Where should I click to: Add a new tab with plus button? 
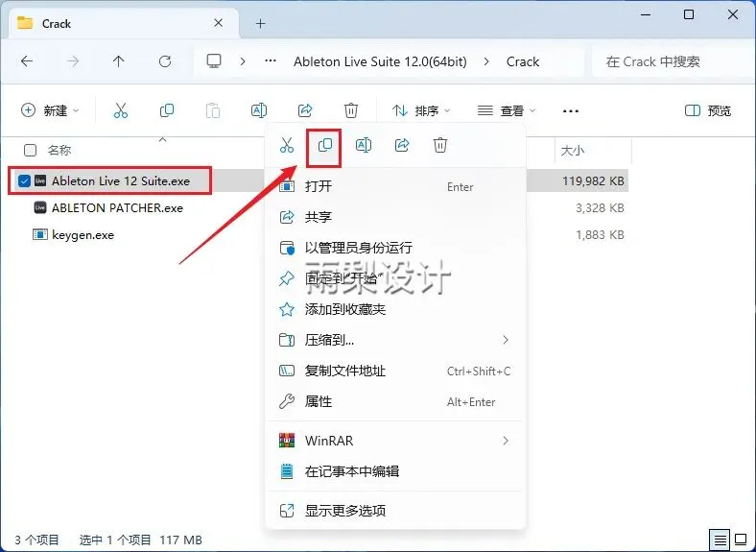coord(260,23)
